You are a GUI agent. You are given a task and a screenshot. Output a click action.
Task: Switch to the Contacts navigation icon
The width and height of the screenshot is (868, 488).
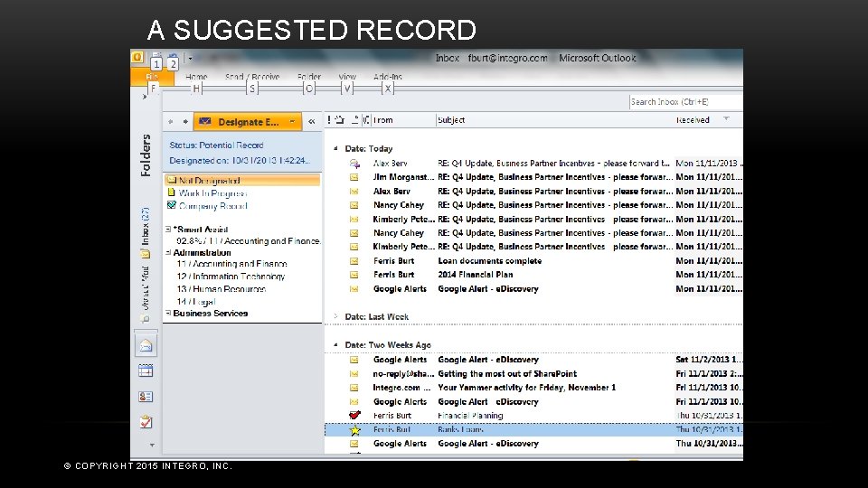pos(146,397)
